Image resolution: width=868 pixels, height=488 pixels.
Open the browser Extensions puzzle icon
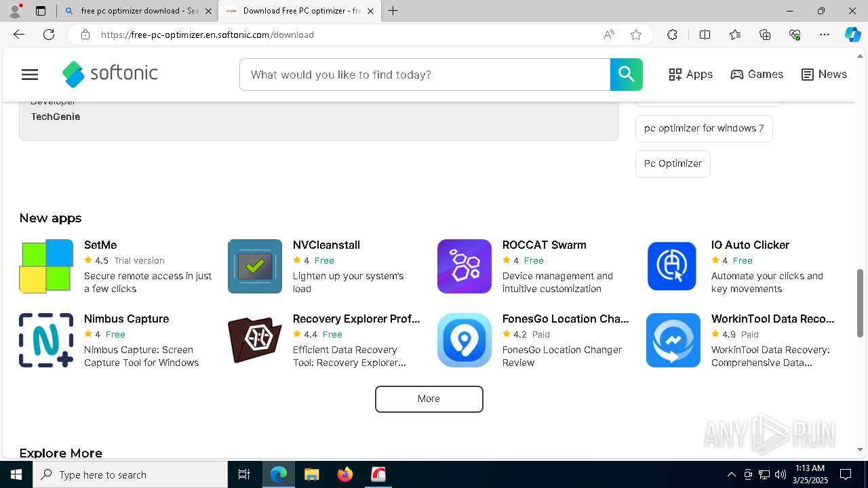[x=672, y=35]
